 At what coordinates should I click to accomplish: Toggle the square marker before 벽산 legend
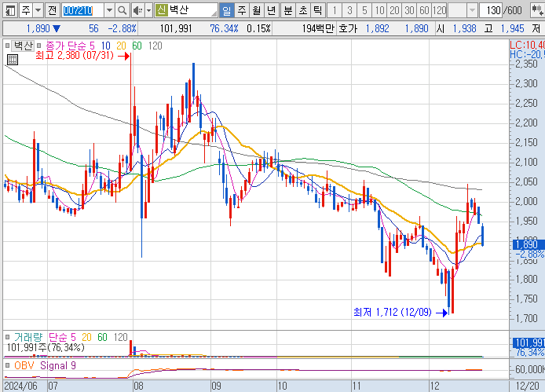coord(7,46)
